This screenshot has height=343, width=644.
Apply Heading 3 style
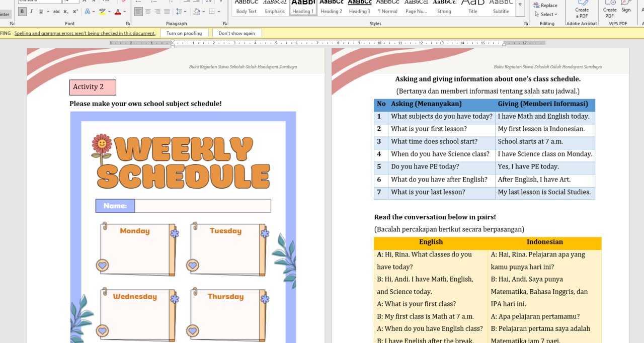[x=359, y=8]
